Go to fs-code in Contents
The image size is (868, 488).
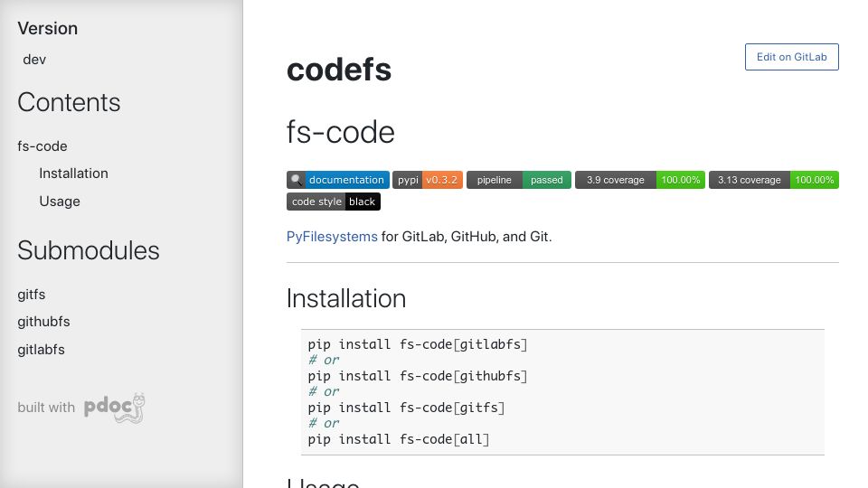[42, 146]
